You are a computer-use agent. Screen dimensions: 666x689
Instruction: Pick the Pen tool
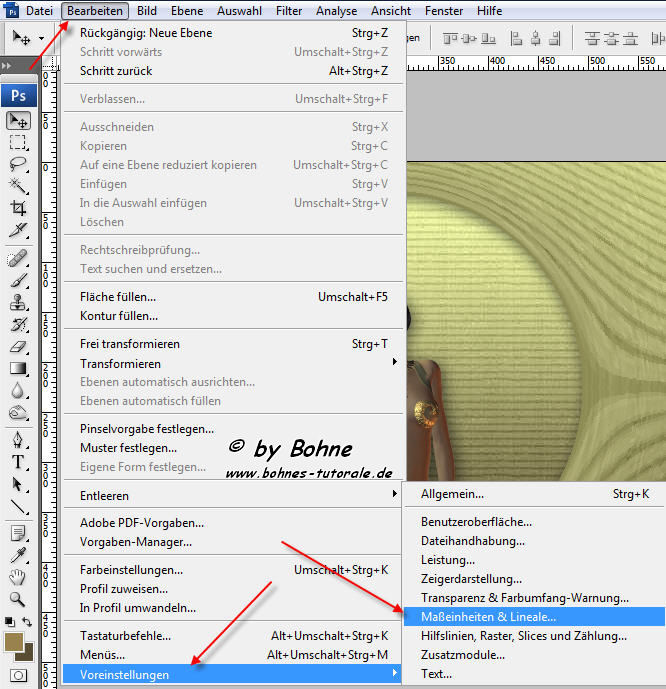(18, 440)
